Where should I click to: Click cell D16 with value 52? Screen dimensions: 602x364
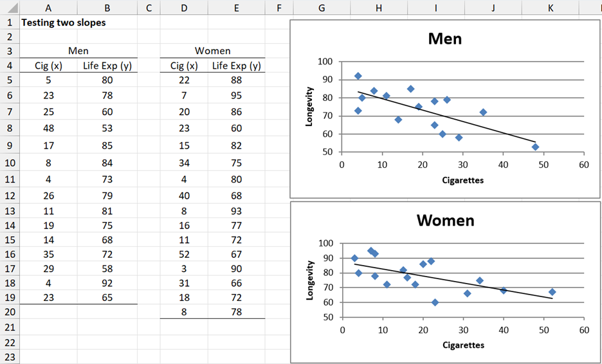[x=184, y=253]
